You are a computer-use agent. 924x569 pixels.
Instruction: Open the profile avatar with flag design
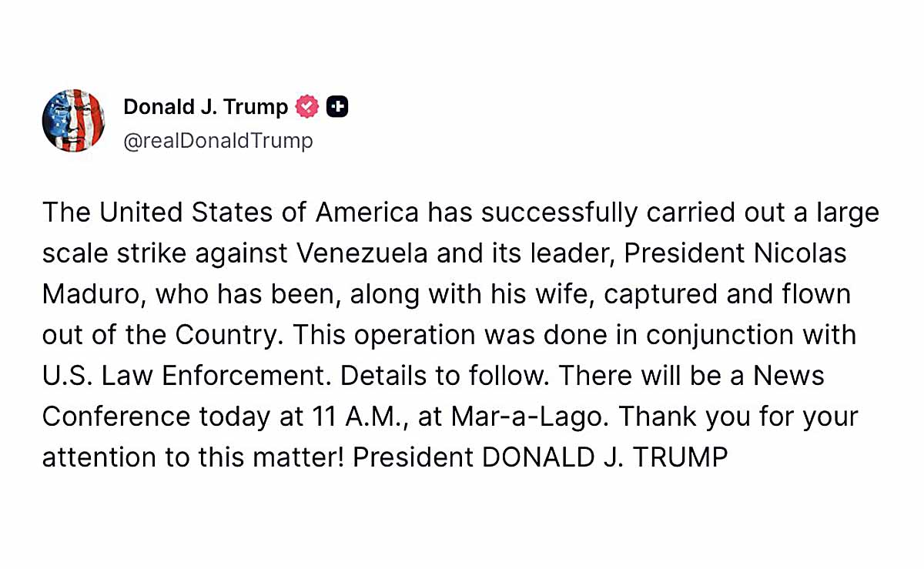(x=73, y=120)
